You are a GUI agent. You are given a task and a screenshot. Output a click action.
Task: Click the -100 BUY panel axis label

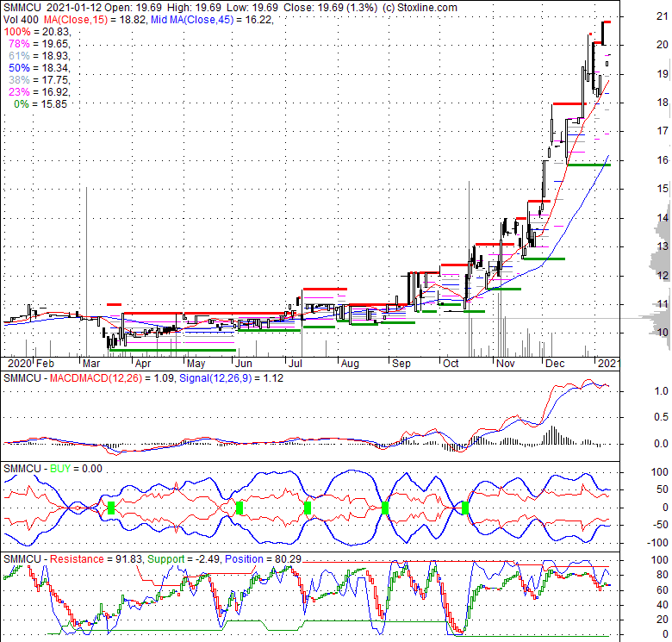[659, 543]
